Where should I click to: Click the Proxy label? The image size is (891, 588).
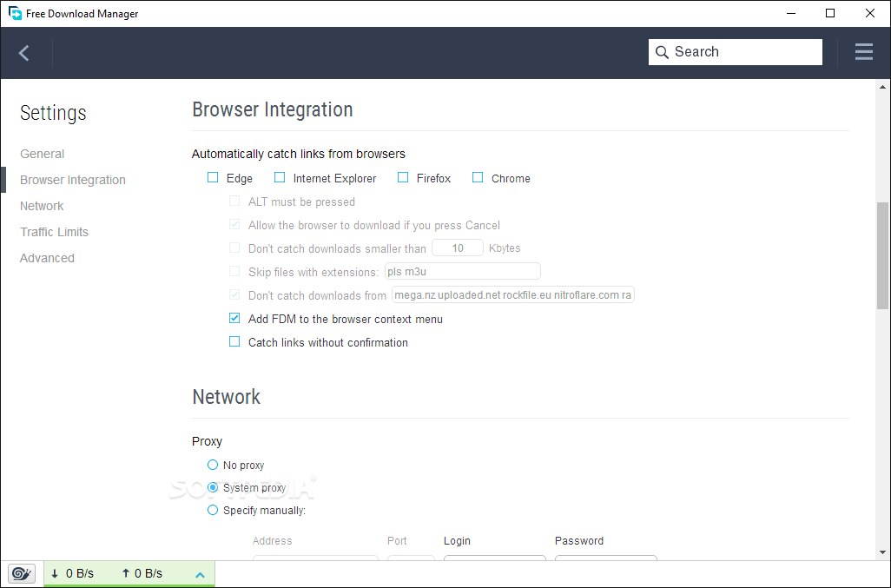207,441
